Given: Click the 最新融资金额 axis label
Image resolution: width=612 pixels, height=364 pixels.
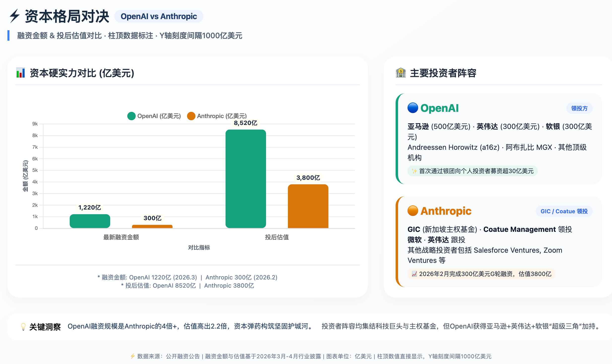Looking at the screenshot, I should point(121,237).
